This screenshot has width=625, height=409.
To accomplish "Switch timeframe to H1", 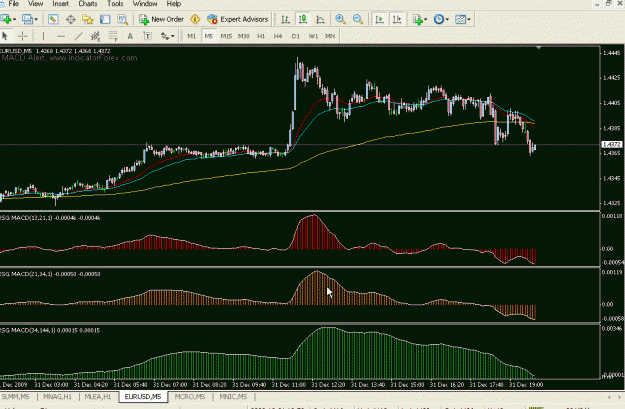I will 261,36.
